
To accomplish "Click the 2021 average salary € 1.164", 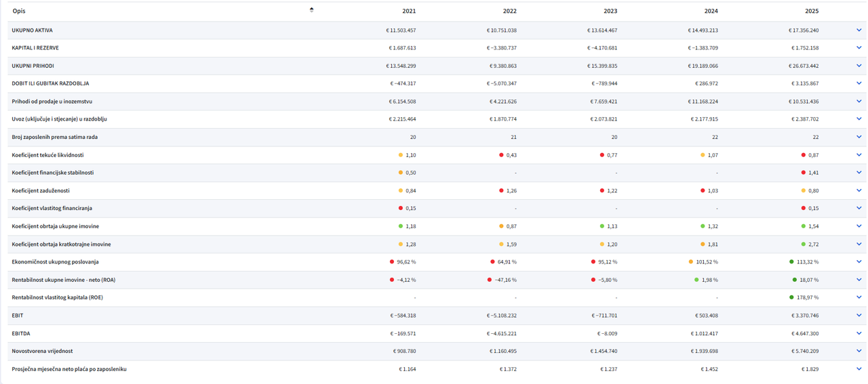I will pos(408,369).
